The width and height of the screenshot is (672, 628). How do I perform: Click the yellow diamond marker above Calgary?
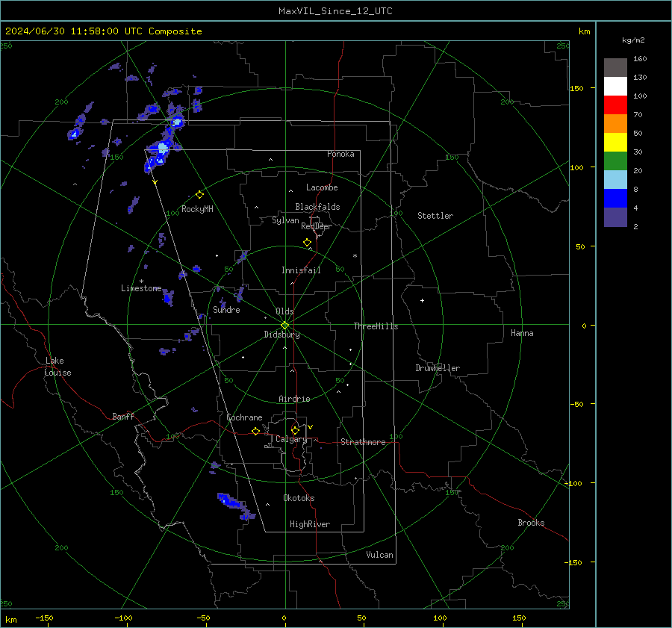[x=295, y=430]
